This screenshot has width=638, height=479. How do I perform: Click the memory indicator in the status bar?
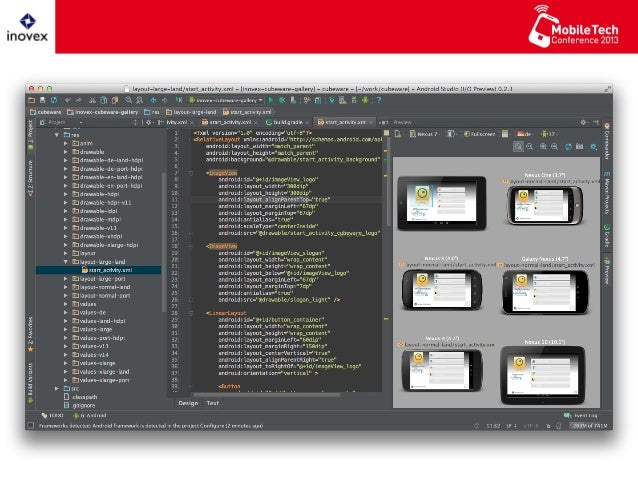coord(589,426)
